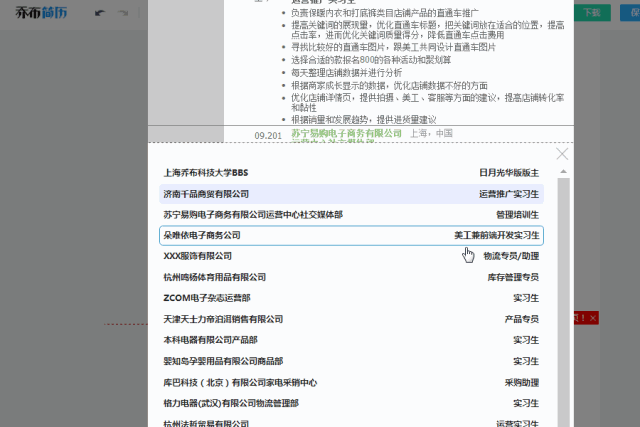The image size is (640, 427).
Task: Select XXX服饰有限公司 entry
Action: click(351, 257)
